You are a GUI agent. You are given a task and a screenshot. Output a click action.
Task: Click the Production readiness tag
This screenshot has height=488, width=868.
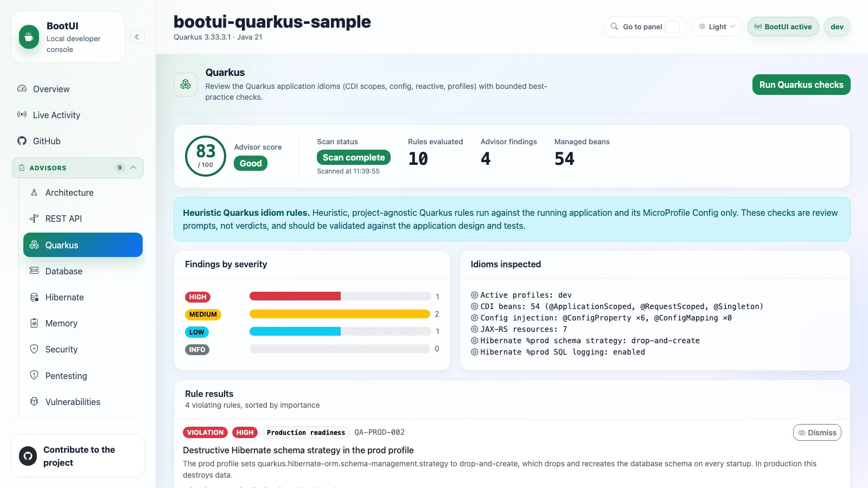click(306, 432)
